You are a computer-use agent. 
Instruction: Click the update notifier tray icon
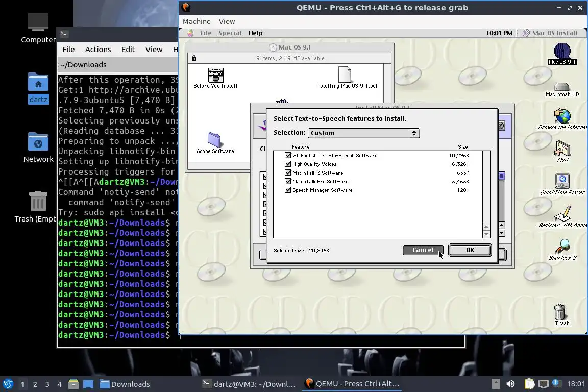click(556, 383)
